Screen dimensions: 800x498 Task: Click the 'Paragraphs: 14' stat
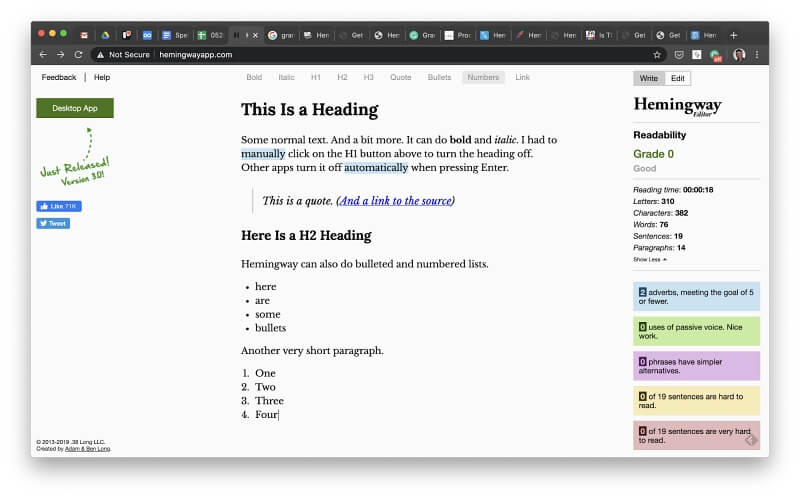(659, 247)
